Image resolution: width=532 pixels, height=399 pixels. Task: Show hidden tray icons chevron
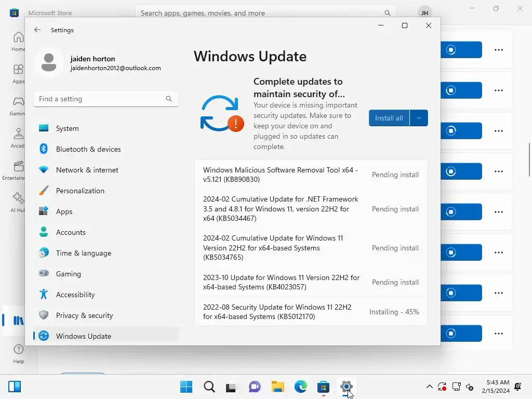click(429, 387)
